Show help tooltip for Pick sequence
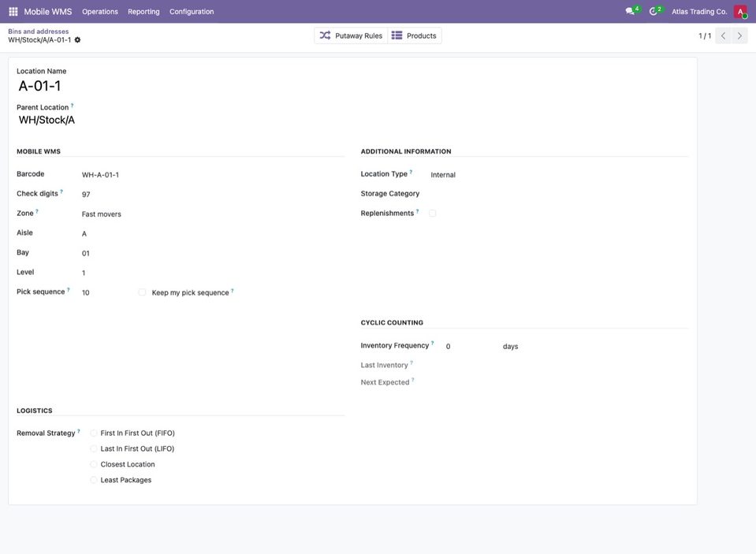Image resolution: width=756 pixels, height=554 pixels. coord(68,290)
